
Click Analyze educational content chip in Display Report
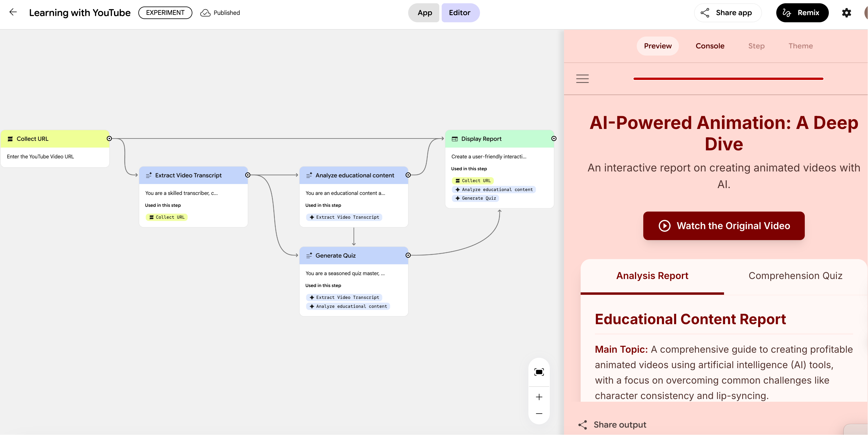click(x=494, y=190)
